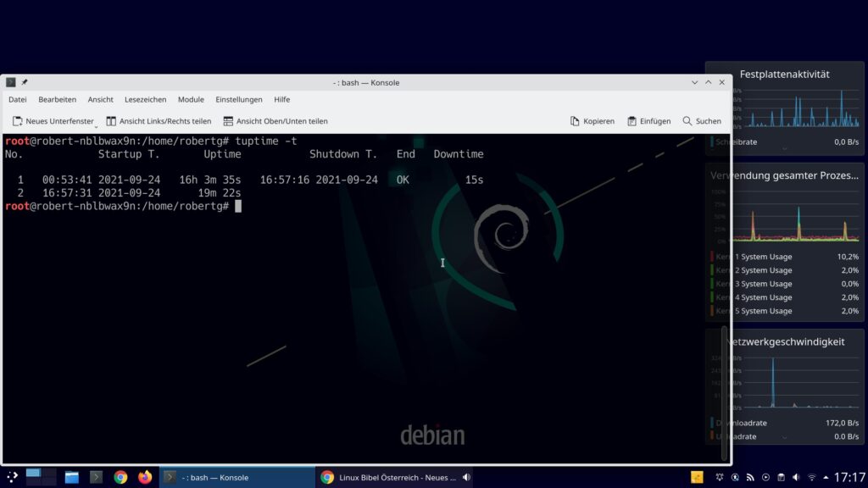Click the '19m 22s' uptime value
868x488 pixels.
220,193
